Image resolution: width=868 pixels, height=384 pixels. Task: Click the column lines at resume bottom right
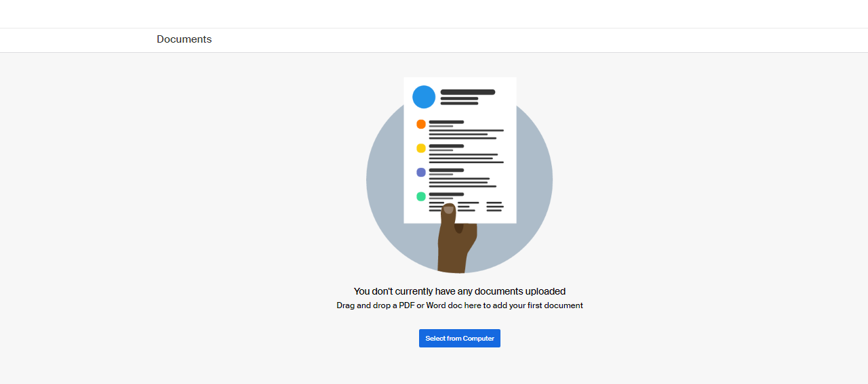(x=494, y=207)
